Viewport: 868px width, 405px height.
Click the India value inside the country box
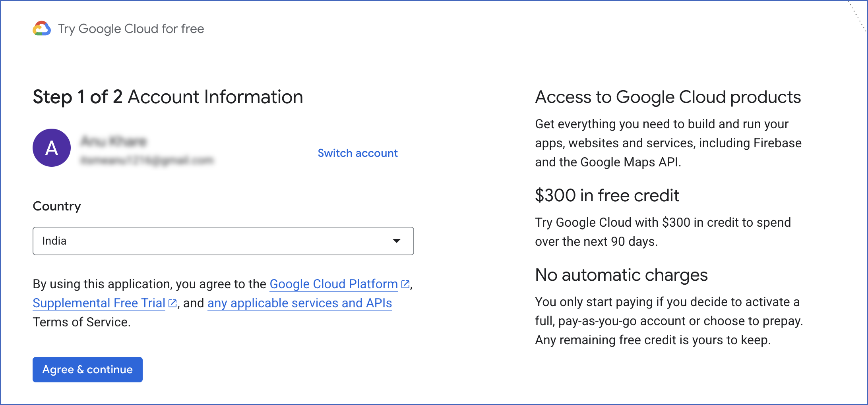click(x=54, y=241)
